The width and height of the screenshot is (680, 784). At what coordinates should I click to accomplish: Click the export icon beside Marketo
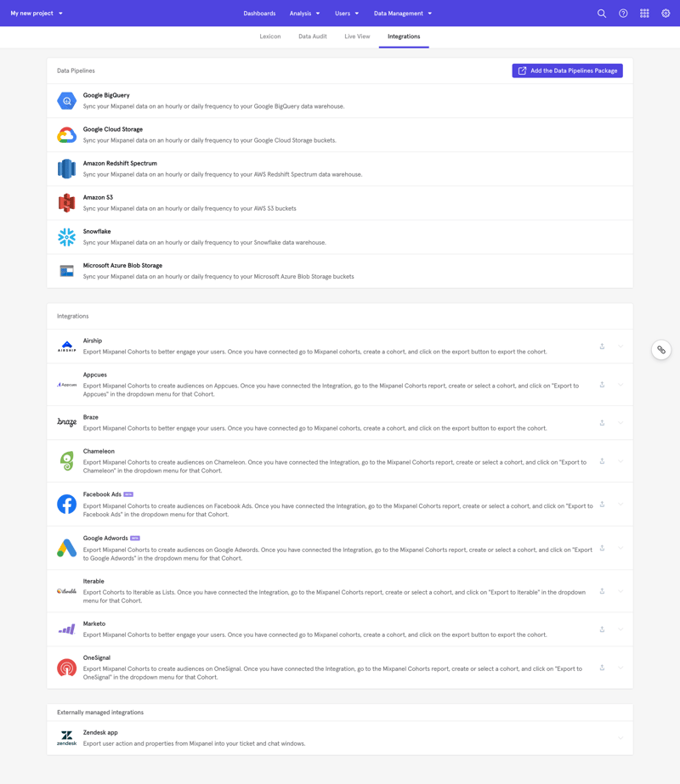602,629
